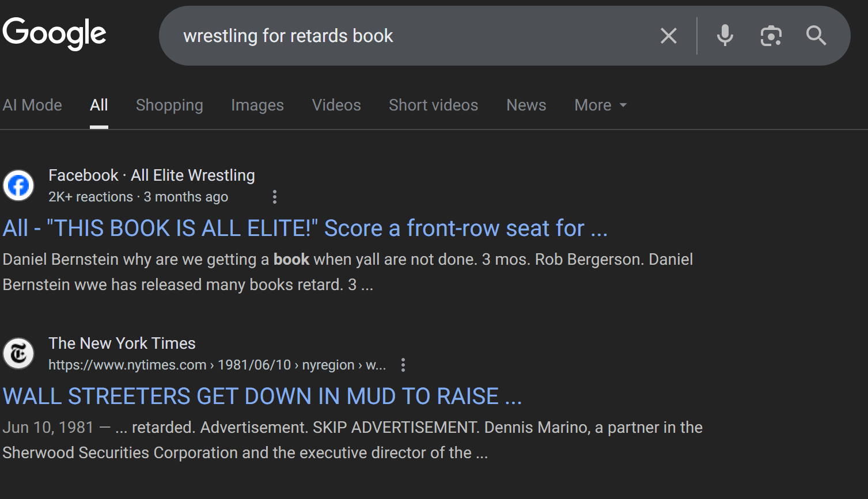Click the Google logo
The height and width of the screenshot is (499, 868).
coord(54,33)
